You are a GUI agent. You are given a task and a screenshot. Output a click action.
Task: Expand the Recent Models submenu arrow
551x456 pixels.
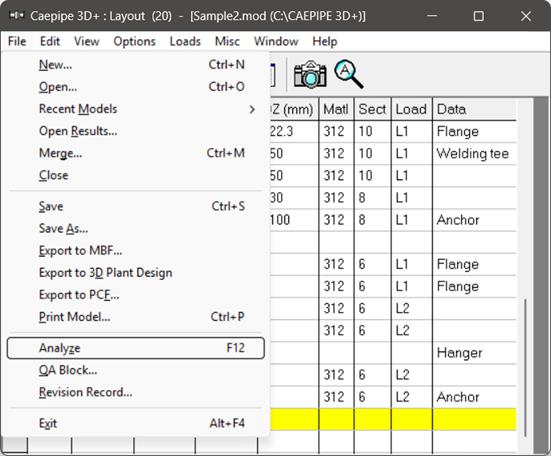click(252, 110)
